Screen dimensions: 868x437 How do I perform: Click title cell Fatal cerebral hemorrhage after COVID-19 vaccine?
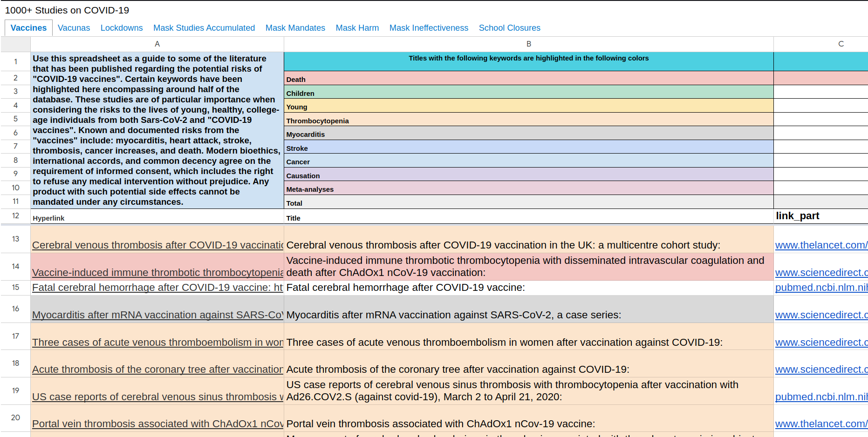(529, 288)
